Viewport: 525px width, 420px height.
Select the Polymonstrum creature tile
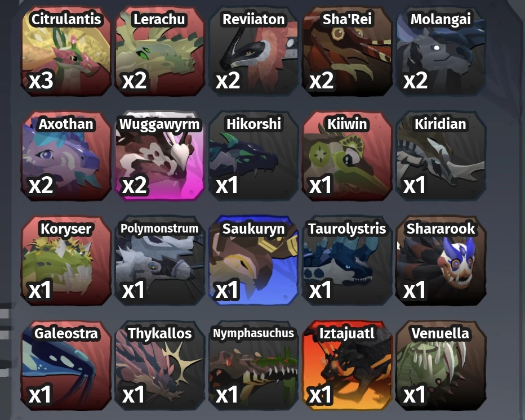[160, 261]
